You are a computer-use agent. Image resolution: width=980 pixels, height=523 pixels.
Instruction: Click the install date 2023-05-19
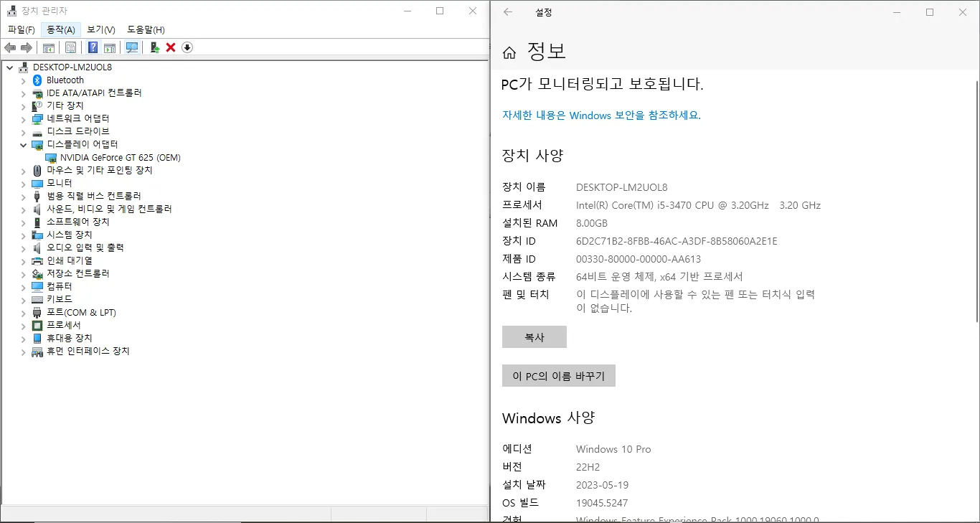(x=602, y=485)
